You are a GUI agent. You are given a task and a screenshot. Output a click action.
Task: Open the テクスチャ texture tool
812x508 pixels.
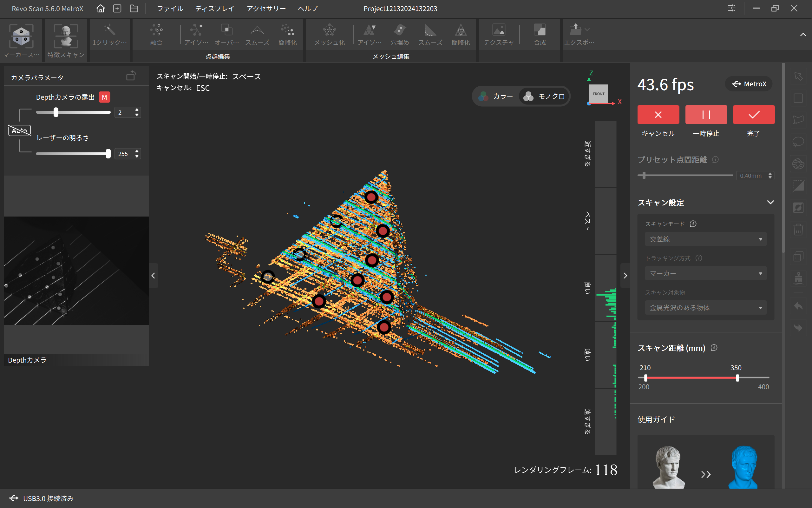[499, 35]
